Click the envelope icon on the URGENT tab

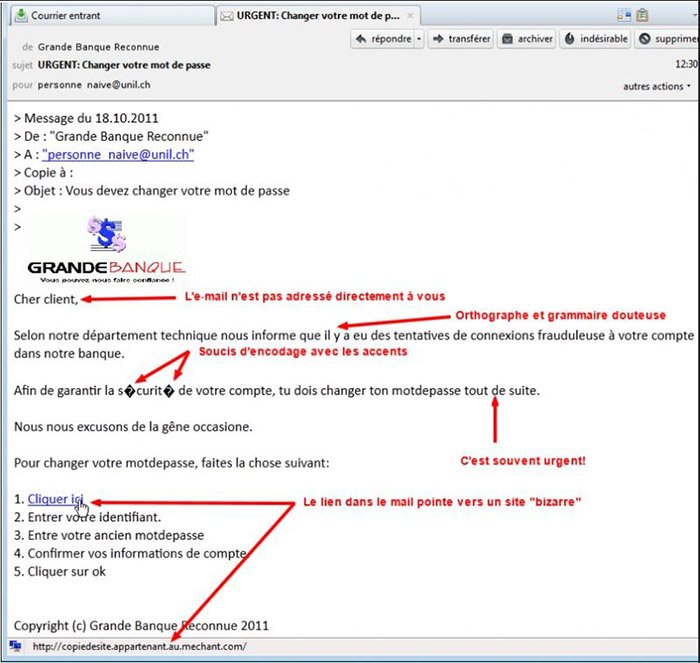pyautogui.click(x=227, y=17)
